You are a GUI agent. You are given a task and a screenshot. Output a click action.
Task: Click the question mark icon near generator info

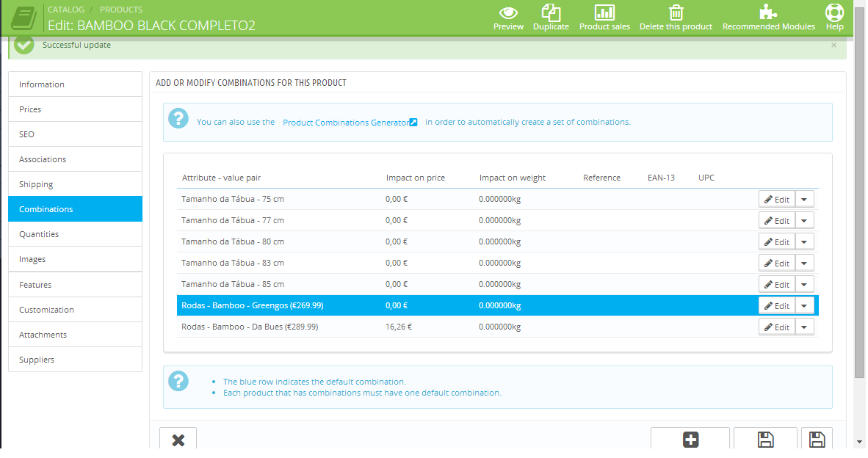pos(178,118)
